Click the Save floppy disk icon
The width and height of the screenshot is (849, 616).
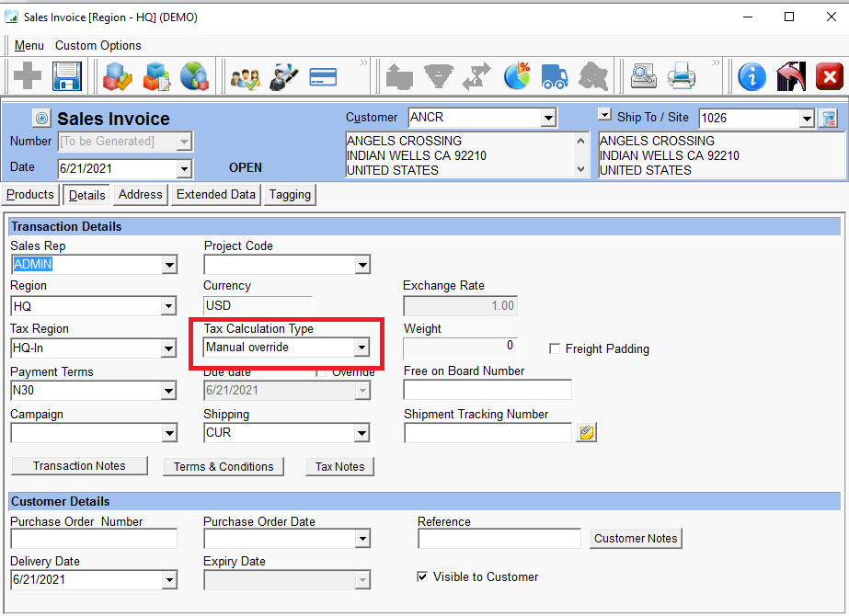pos(67,75)
